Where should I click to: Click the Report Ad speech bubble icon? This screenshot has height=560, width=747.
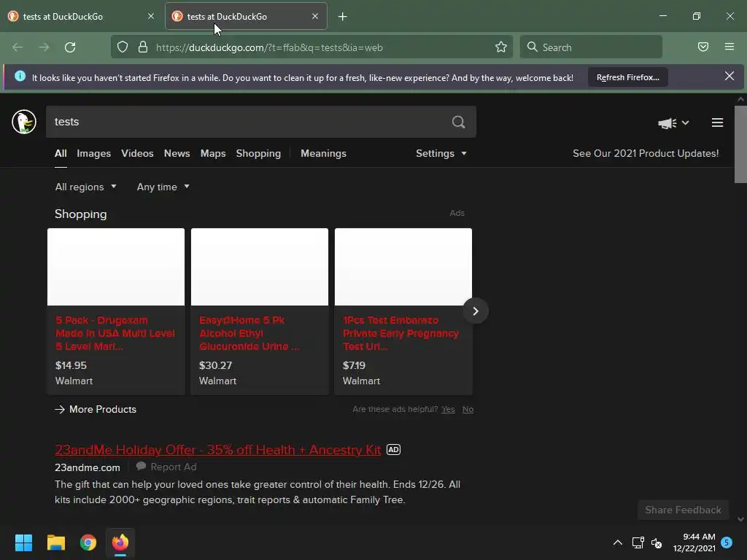coord(141,466)
